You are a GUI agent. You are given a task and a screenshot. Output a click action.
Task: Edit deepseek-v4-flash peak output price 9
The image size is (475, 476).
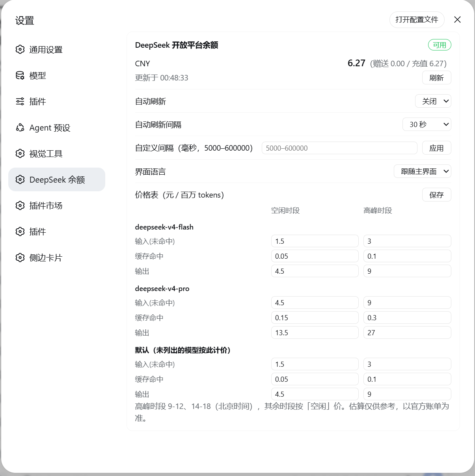tap(407, 271)
